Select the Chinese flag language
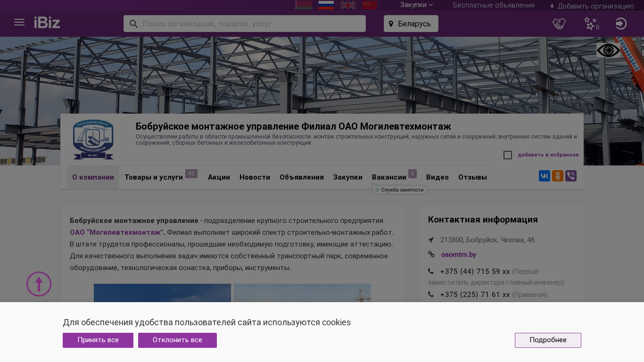The image size is (644, 362). pyautogui.click(x=370, y=5)
